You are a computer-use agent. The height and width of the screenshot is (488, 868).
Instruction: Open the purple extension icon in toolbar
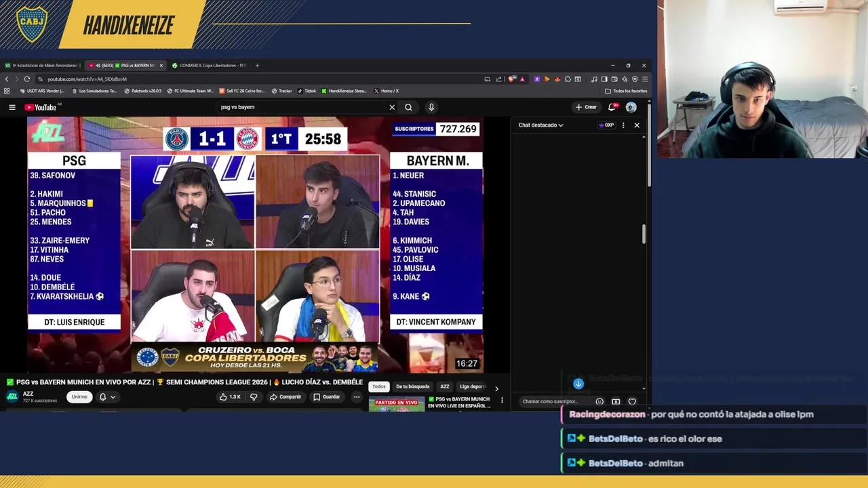(537, 79)
